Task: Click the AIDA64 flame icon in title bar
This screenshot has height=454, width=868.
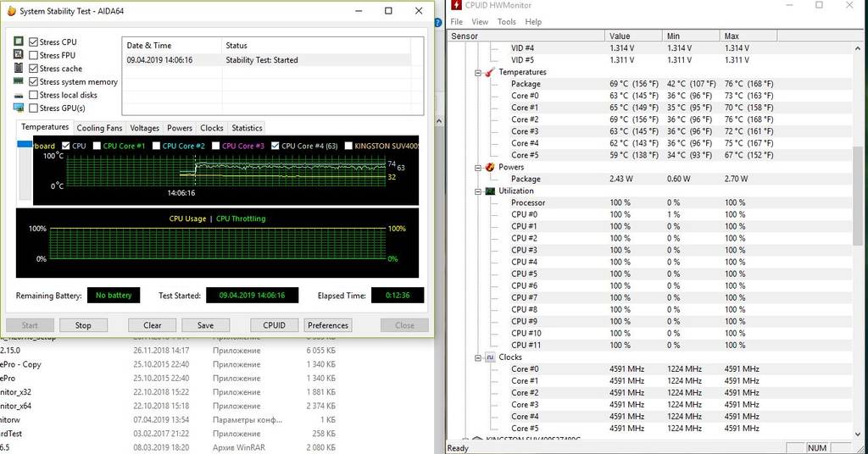Action: (11, 10)
